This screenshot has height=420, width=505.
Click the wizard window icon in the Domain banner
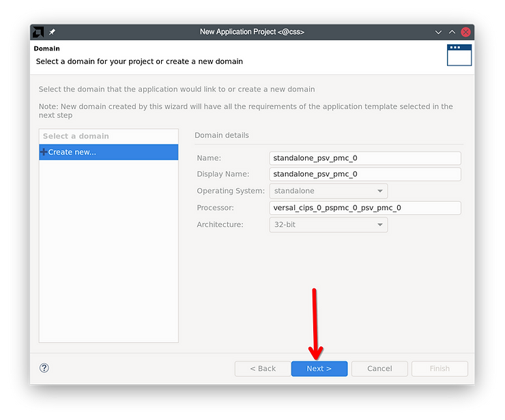click(x=459, y=55)
